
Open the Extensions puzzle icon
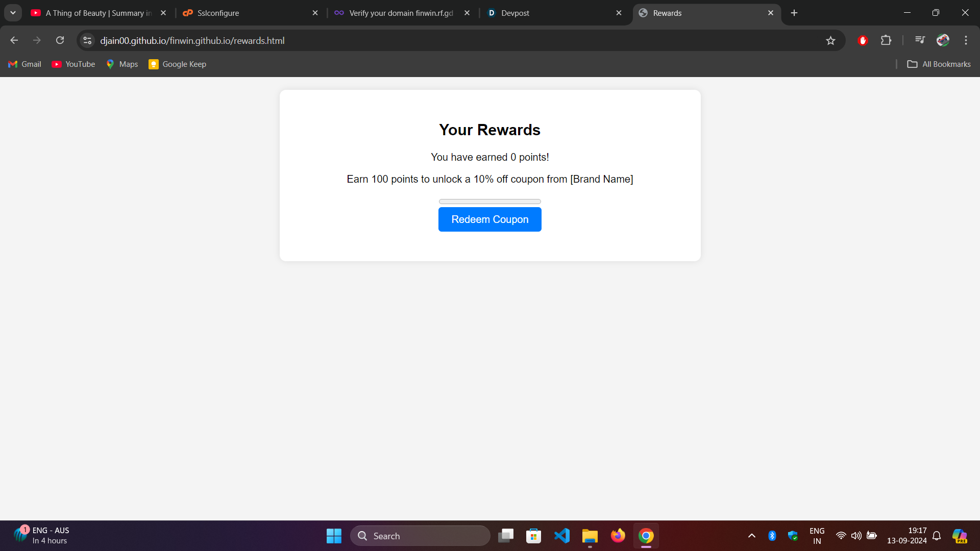[x=886, y=40]
